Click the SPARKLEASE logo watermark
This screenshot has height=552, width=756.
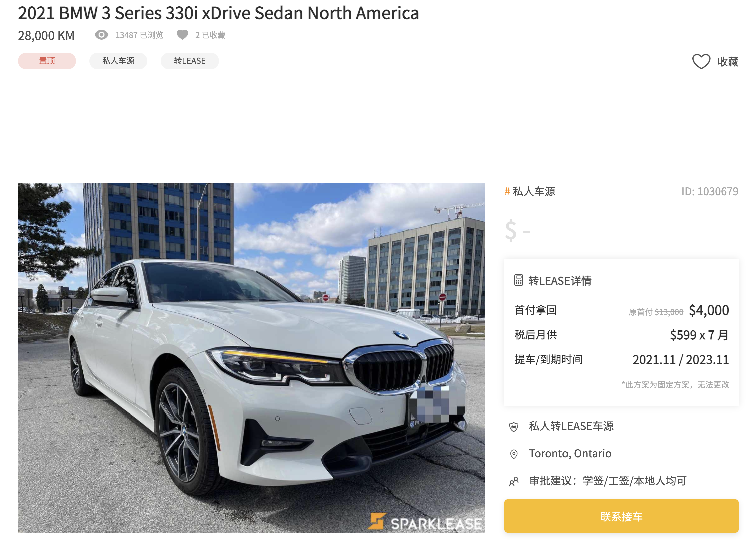(425, 522)
